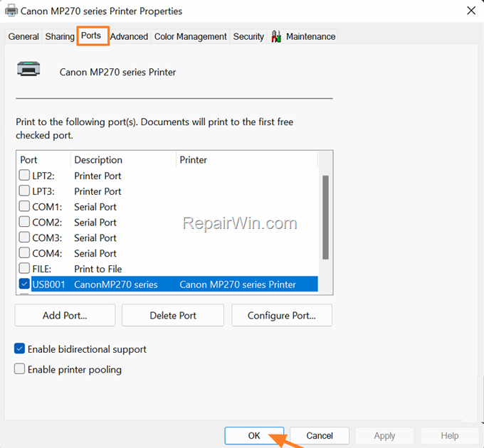
Task: Confirm with the OK button
Action: tap(254, 436)
